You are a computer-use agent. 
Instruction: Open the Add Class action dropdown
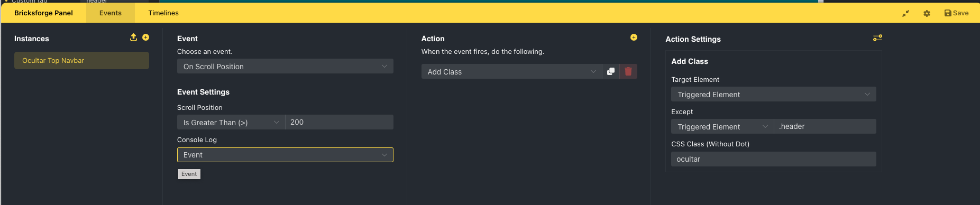tap(511, 71)
